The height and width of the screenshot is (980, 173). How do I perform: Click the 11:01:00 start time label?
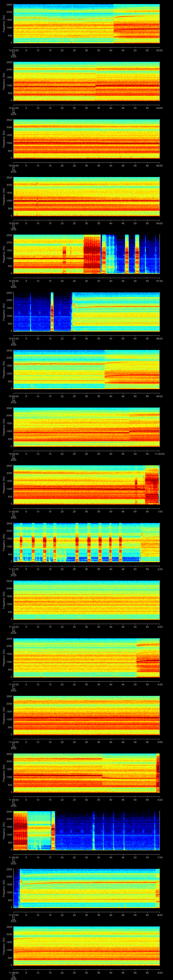tap(13, 569)
